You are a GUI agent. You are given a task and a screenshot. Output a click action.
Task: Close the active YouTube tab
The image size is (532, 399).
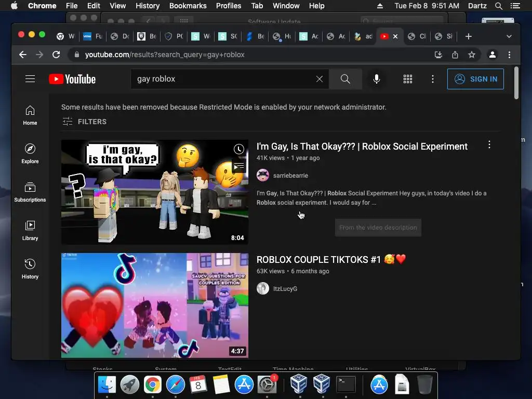coord(395,36)
